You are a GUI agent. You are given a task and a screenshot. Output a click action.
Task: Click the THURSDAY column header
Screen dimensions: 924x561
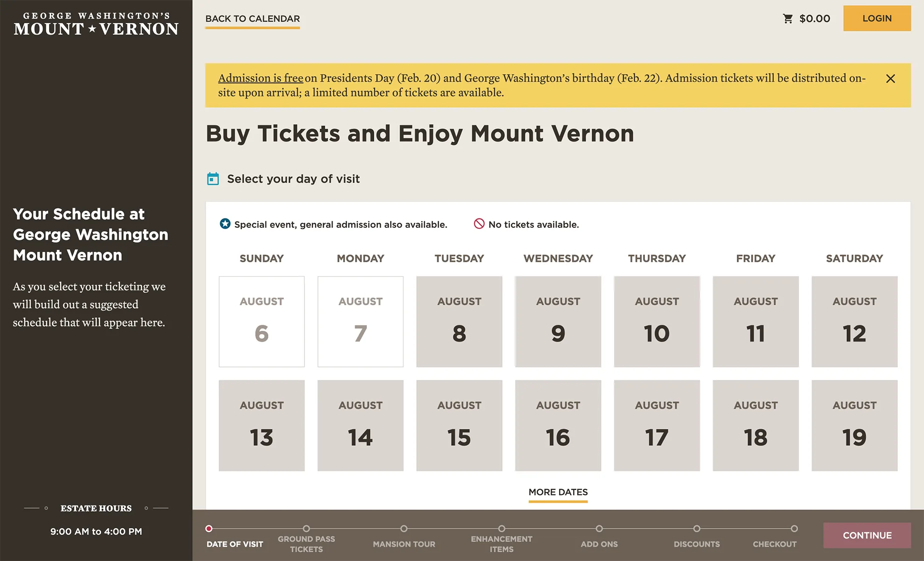657,259
